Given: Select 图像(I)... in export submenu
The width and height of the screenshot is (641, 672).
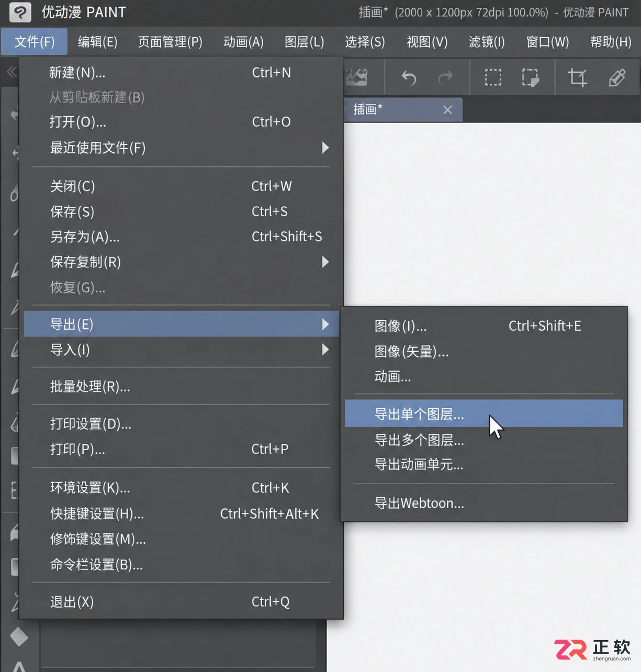Looking at the screenshot, I should pos(484,326).
